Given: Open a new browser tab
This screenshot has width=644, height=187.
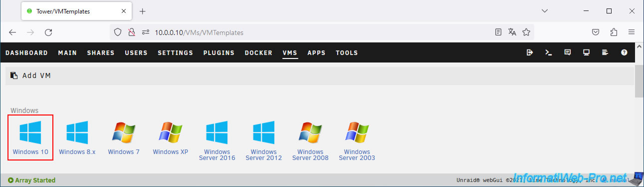Looking at the screenshot, I should [x=142, y=11].
